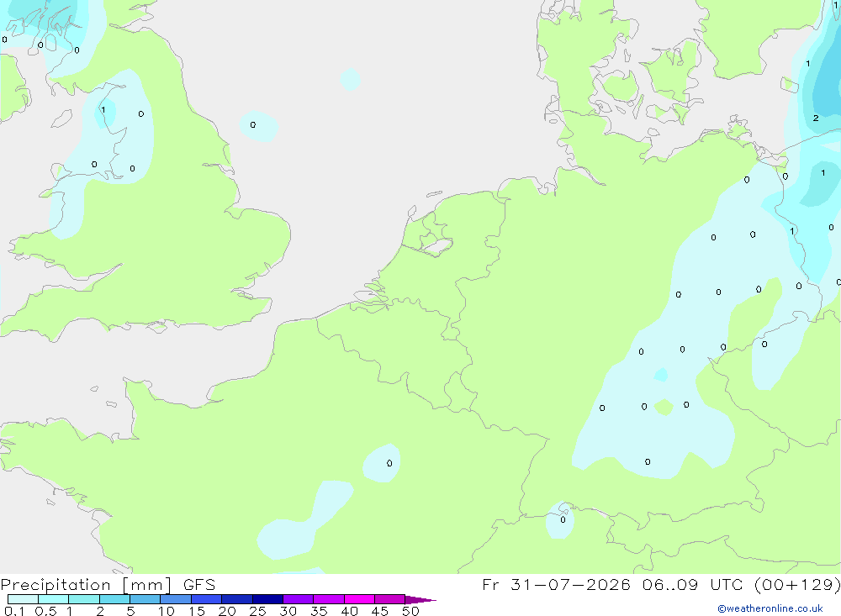Select the 35–40 mm legend swatch
The height and width of the screenshot is (616, 841).
pos(329,599)
